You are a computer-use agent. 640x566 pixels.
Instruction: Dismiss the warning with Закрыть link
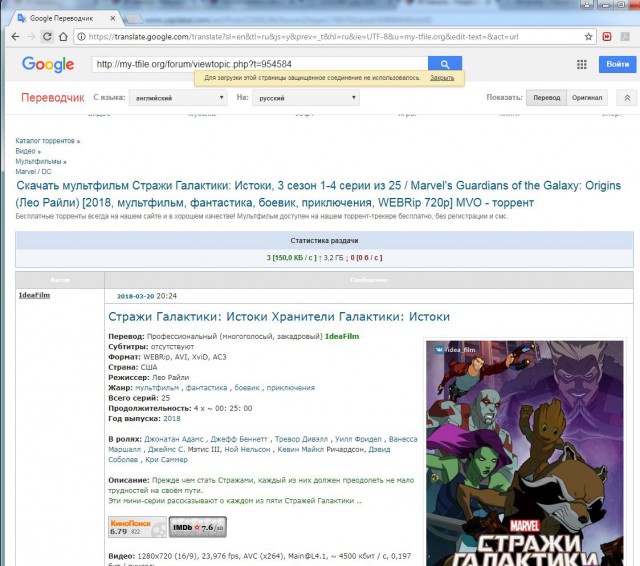[x=442, y=78]
